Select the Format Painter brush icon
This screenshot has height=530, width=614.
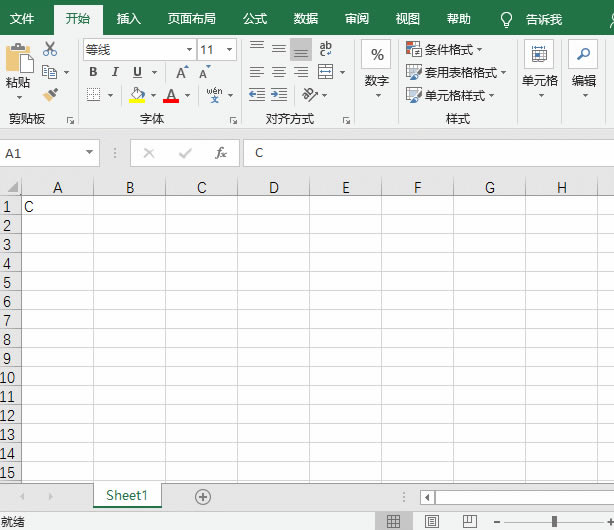[50, 95]
